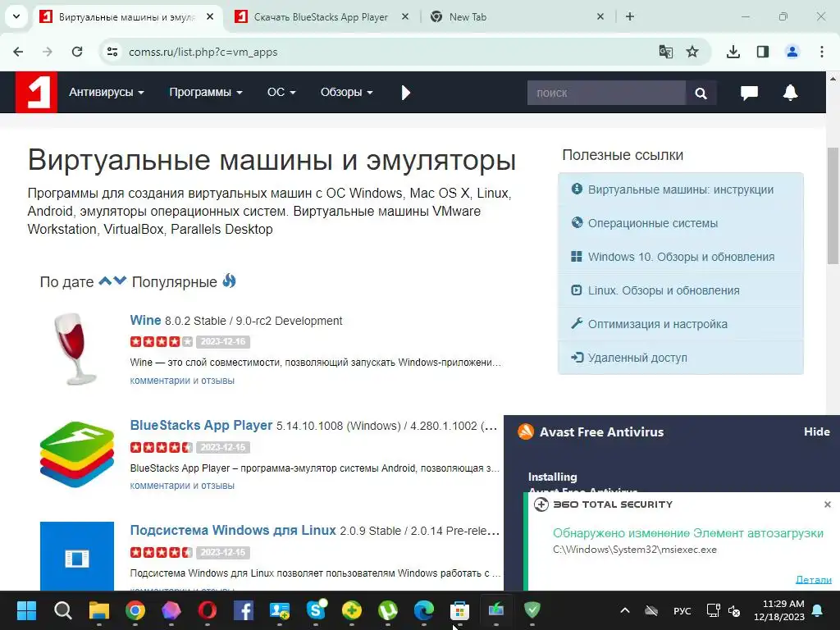Open Виртуальные машины: инструкции link

pyautogui.click(x=680, y=189)
